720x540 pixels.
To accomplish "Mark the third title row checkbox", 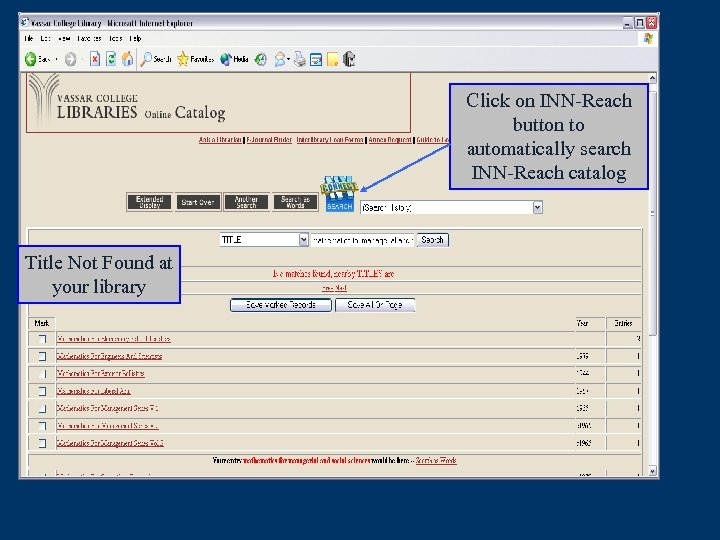I will 42,373.
